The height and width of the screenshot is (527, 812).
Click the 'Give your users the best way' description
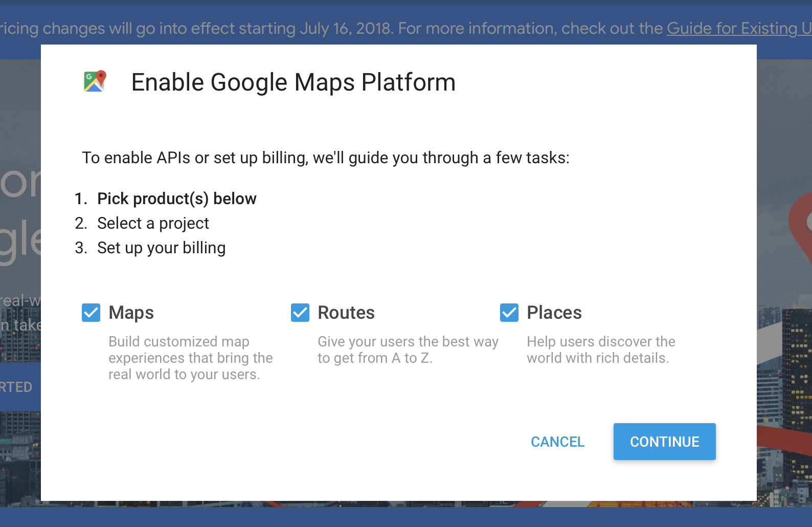408,349
